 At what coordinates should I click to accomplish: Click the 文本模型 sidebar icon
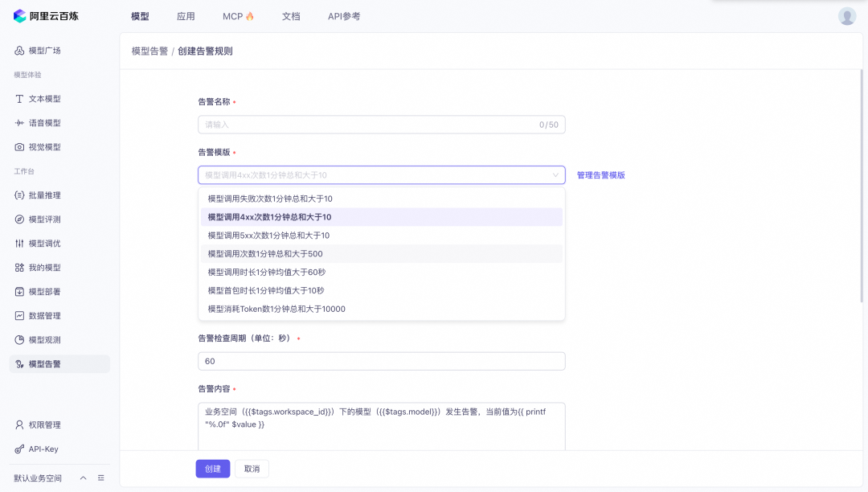[x=19, y=99]
